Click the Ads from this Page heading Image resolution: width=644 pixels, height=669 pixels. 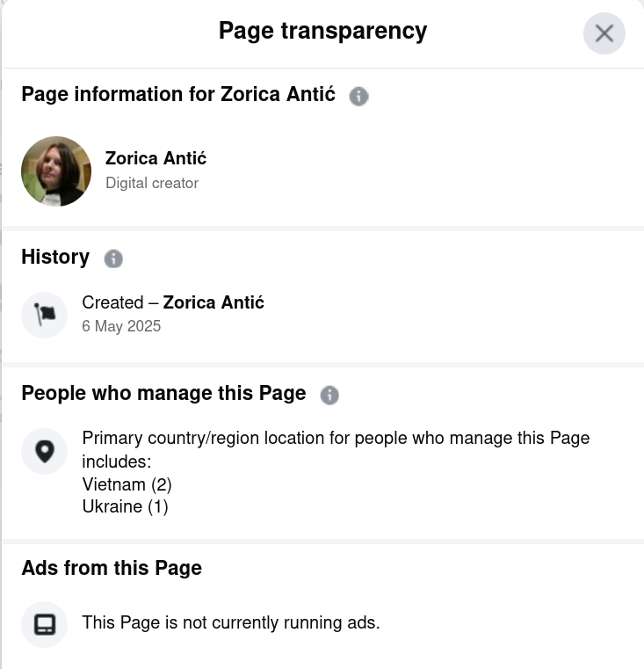(x=112, y=568)
